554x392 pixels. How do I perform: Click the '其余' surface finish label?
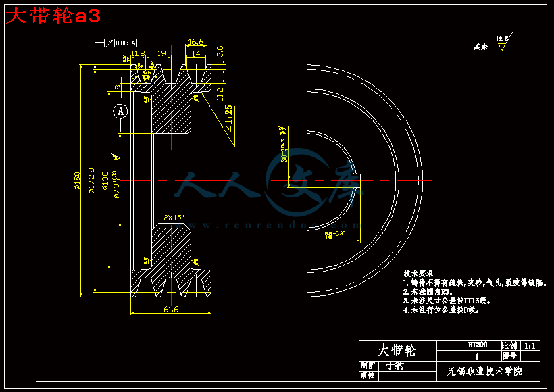coord(480,47)
